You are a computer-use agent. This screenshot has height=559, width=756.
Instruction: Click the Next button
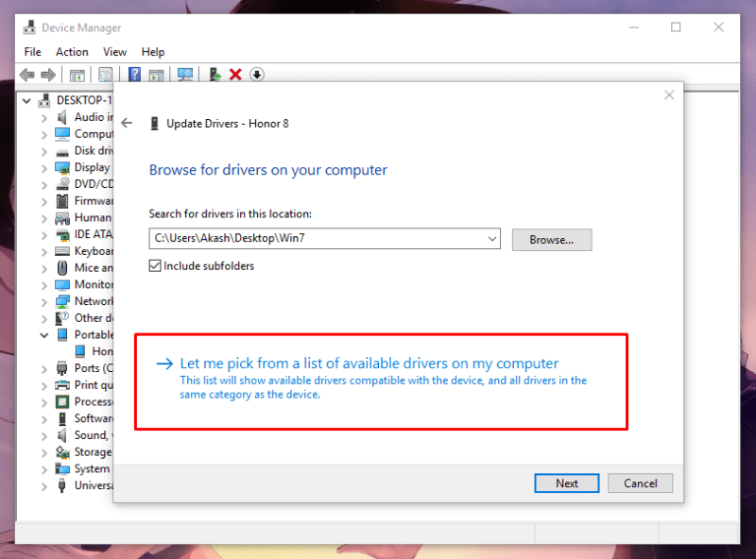pos(566,483)
